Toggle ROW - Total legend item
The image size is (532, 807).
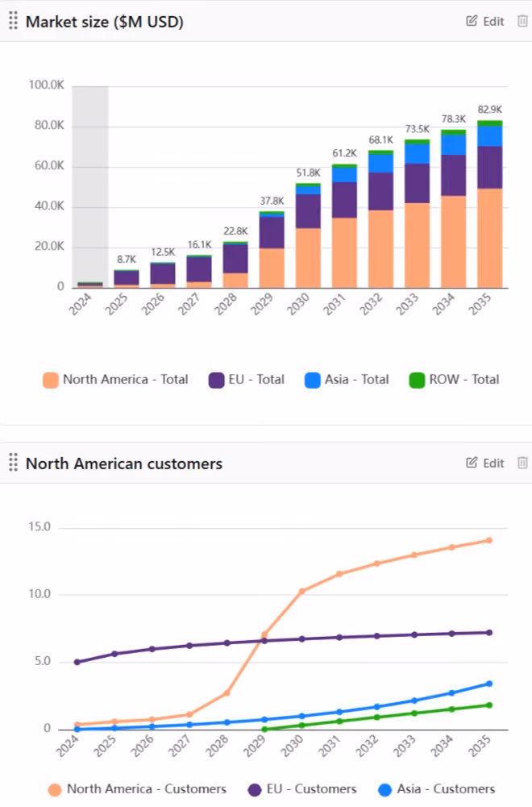click(x=455, y=380)
